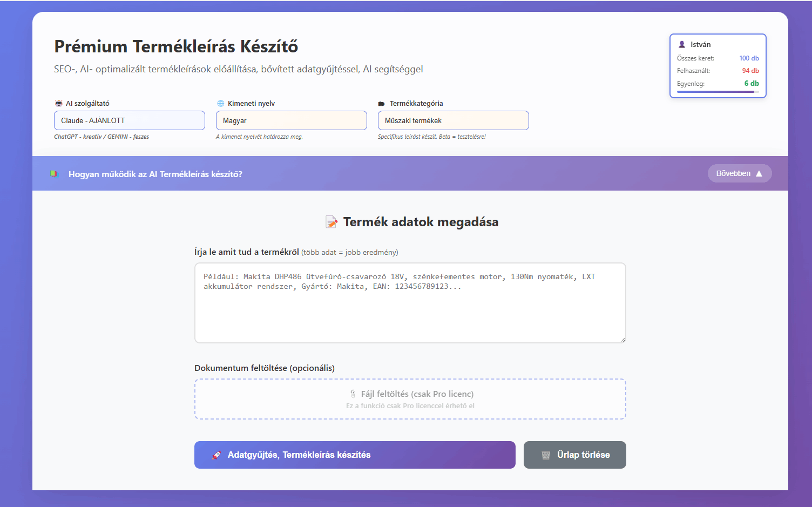Click the Hogyan működik az AI Termékleírás készítő heading
The width and height of the screenshot is (812, 507).
pyautogui.click(x=155, y=174)
